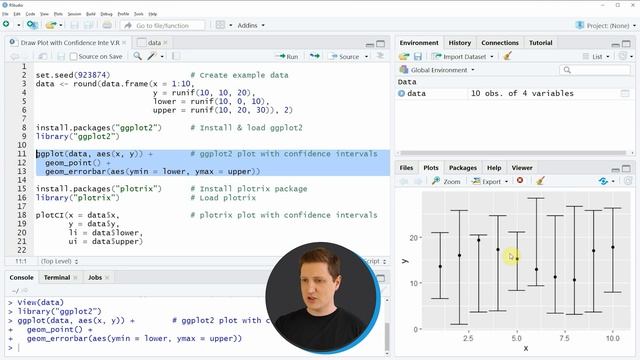The image size is (640, 360).
Task: Select the Console tab
Action: (x=21, y=277)
